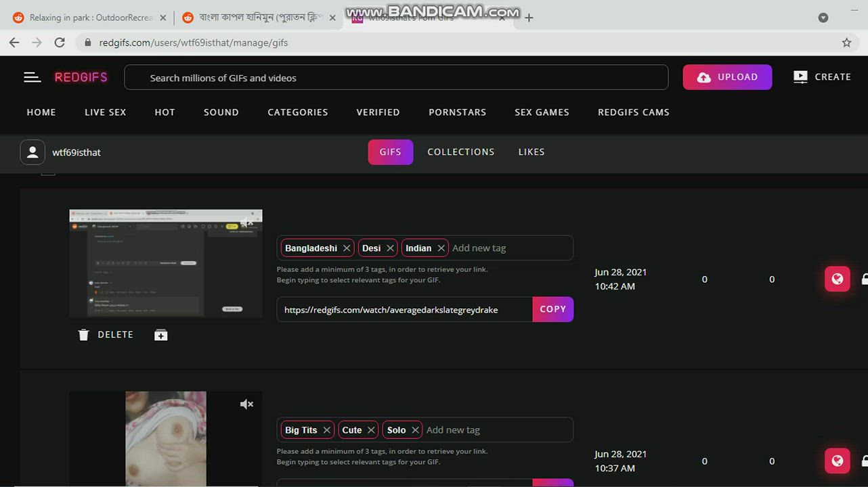The image size is (868, 487).
Task: Open the SOUND nav item
Action: [x=221, y=112]
